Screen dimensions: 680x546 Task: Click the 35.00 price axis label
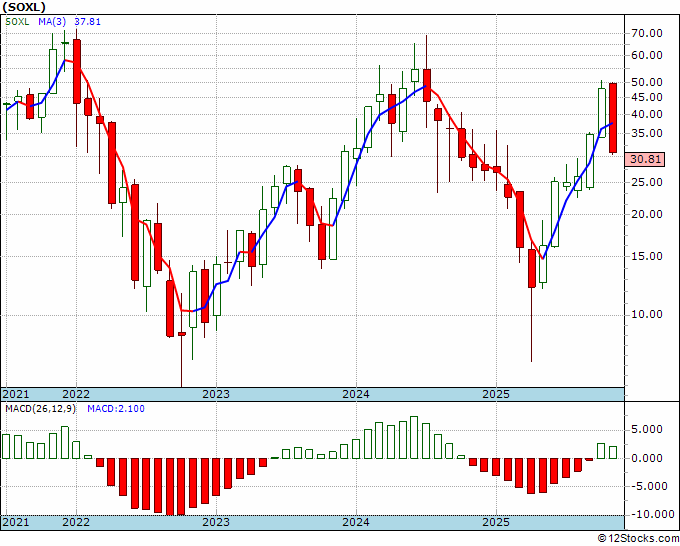click(647, 134)
